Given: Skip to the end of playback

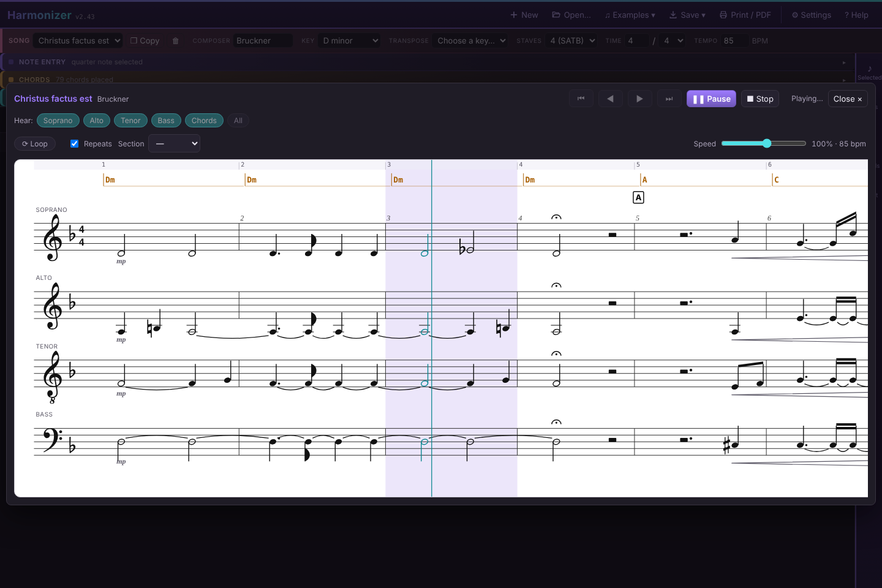Looking at the screenshot, I should tap(669, 99).
